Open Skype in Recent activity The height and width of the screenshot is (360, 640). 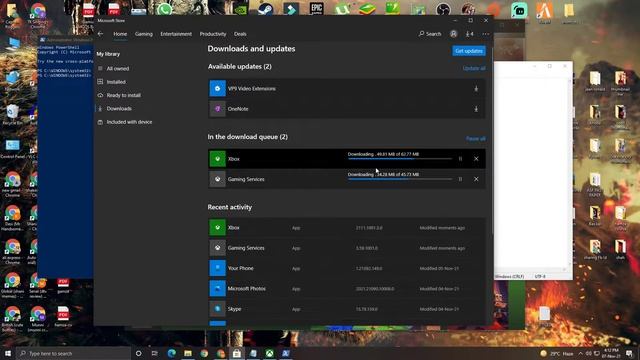pos(347,309)
